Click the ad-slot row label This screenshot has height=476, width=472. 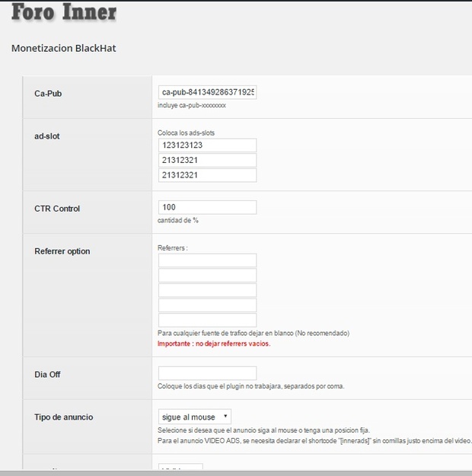[46, 136]
